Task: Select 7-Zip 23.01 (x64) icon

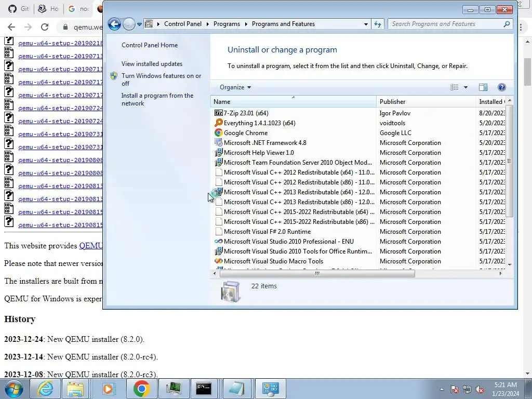Action: (219, 113)
